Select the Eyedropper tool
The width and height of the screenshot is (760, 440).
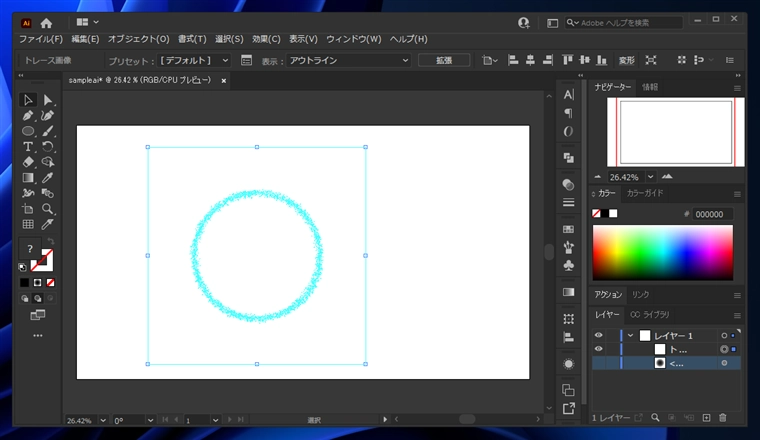48,177
